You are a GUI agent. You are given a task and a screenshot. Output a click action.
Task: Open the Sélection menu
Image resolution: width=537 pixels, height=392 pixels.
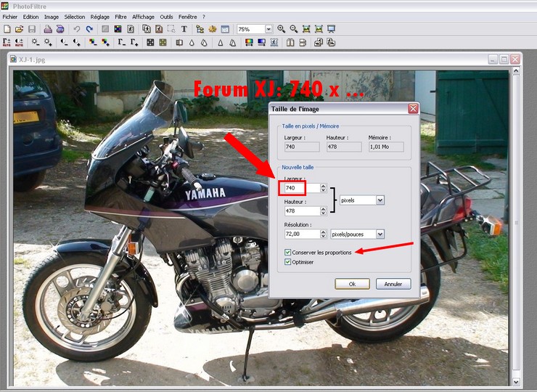[74, 17]
